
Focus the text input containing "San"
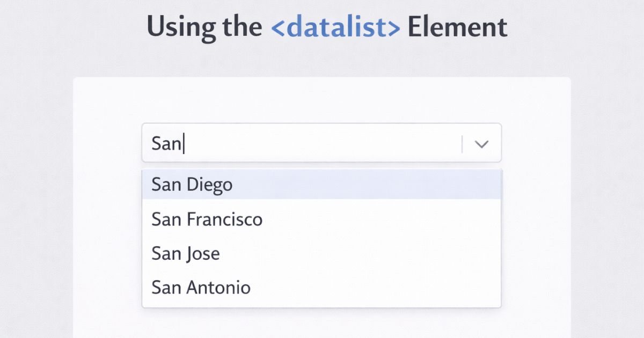coord(301,143)
